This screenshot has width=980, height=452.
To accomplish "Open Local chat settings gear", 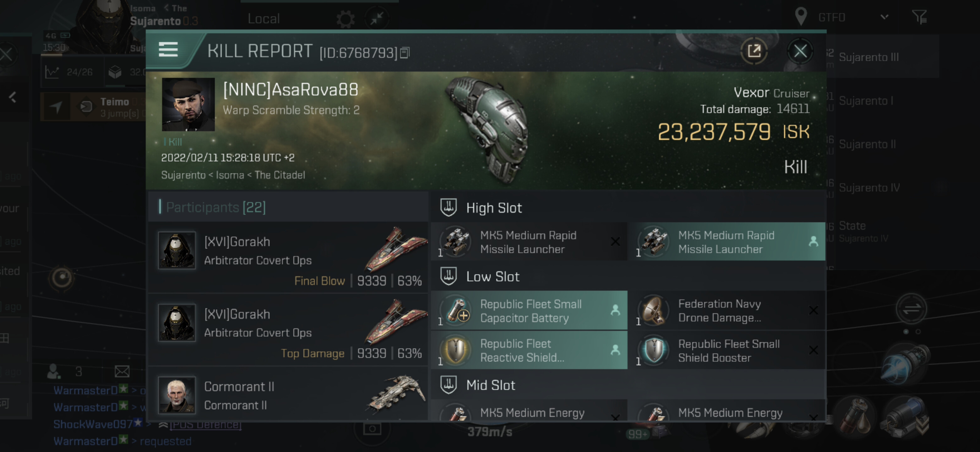I will [x=346, y=19].
